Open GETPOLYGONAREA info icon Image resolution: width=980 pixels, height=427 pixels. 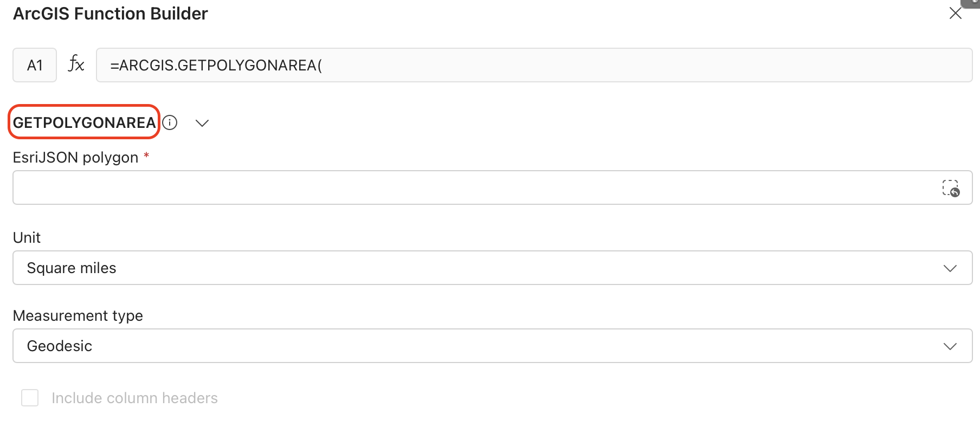[170, 123]
